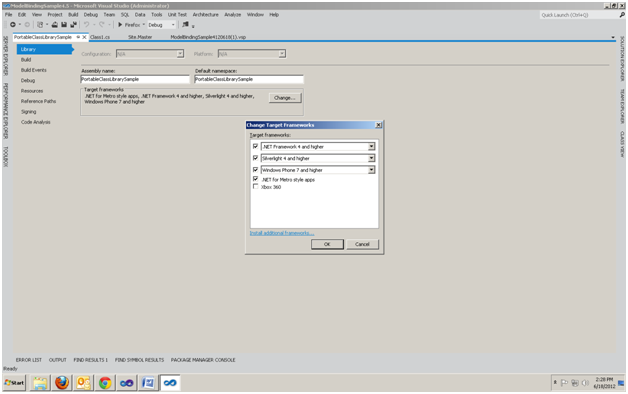Switch to the Site.Master tab

pyautogui.click(x=140, y=37)
